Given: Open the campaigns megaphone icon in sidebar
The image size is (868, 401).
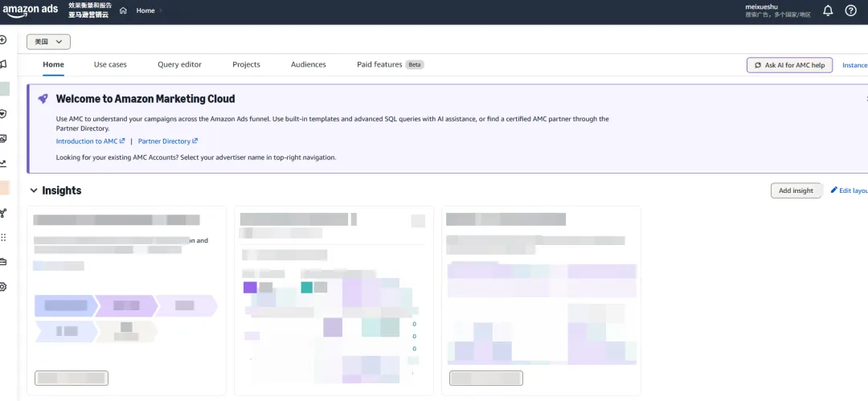Looking at the screenshot, I should coord(2,64).
